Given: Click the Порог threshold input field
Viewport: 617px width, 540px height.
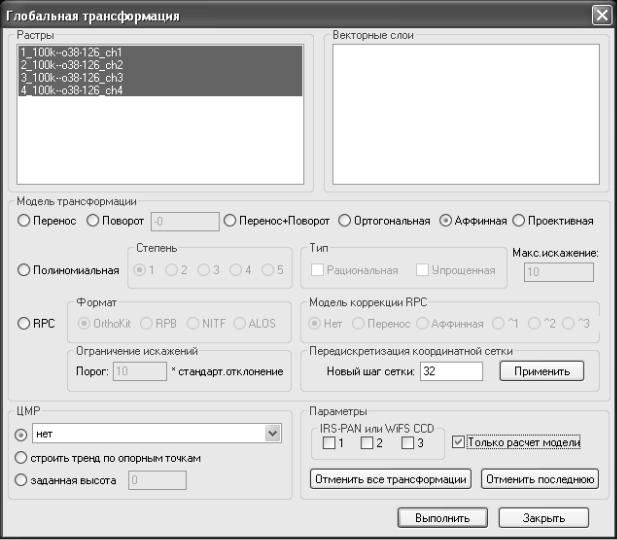Looking at the screenshot, I should click(140, 372).
